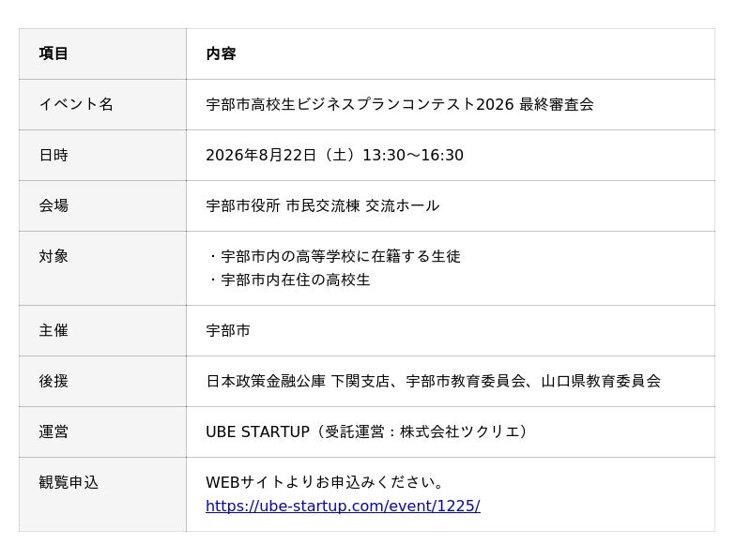Screen dimensions: 751x560
Task: Select the 観覧申込 row label
Action: tap(69, 482)
